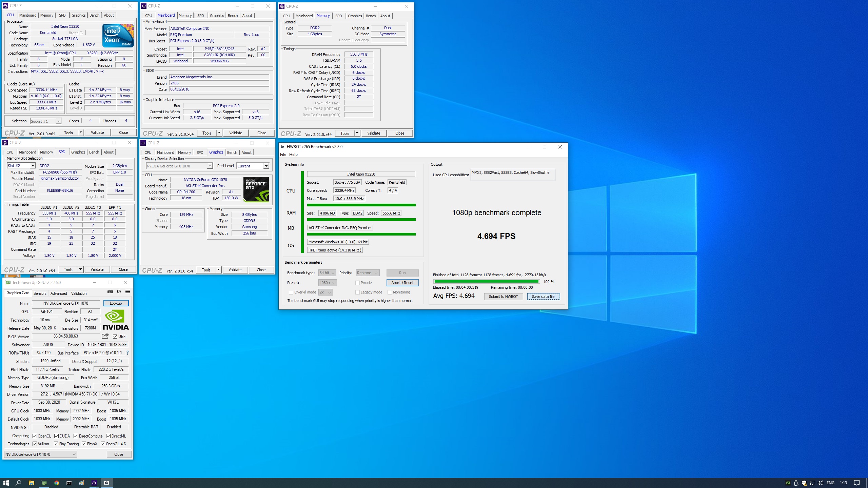This screenshot has width=868, height=488.
Task: Open File Explorer from taskbar
Action: coord(31,483)
